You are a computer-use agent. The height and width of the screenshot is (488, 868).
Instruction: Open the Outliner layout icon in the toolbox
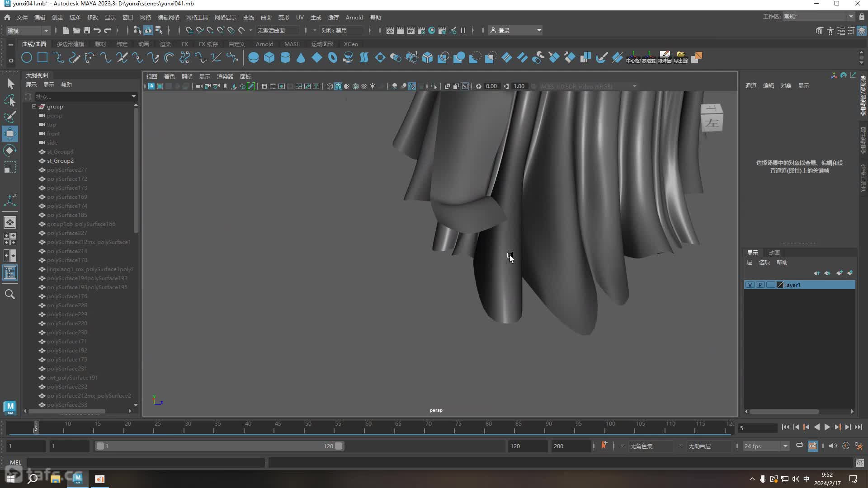coord(10,272)
